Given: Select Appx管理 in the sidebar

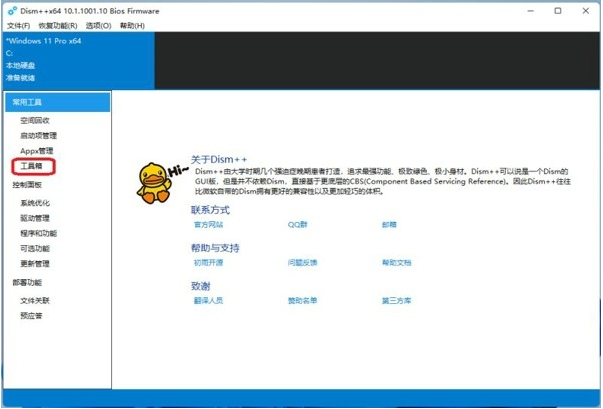Looking at the screenshot, I should (36, 151).
